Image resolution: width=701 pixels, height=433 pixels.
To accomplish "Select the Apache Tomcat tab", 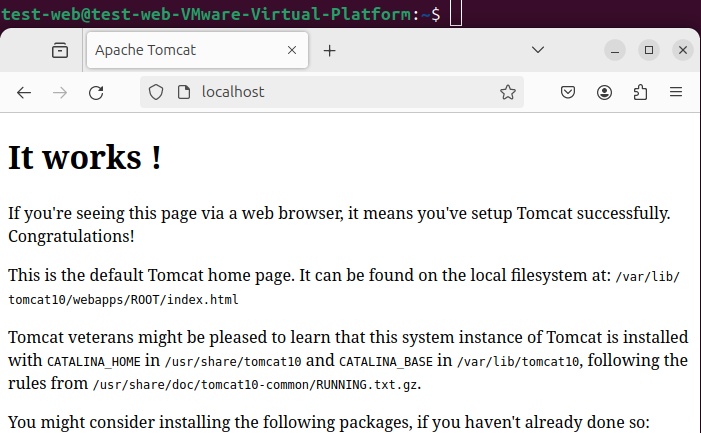I will [x=197, y=50].
